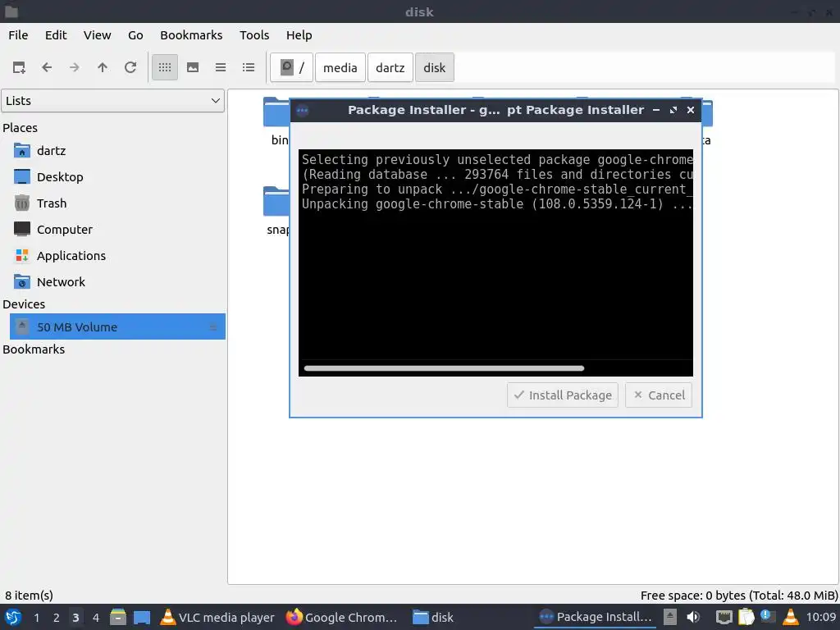Go back using the left arrow icon
Viewport: 840px width, 630px height.
pos(47,67)
